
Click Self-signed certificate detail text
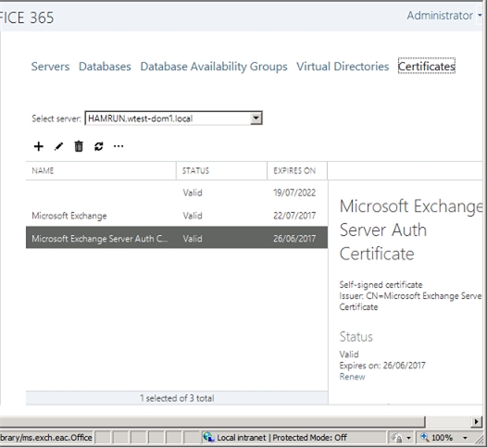coord(381,285)
